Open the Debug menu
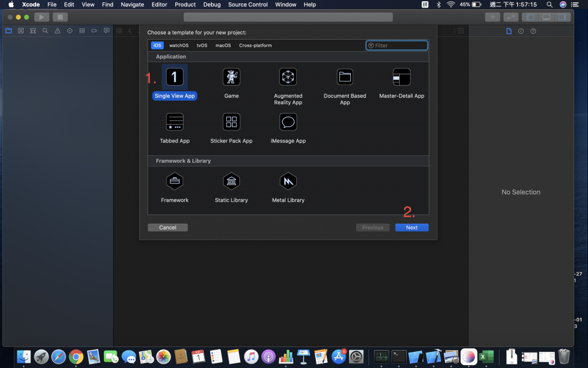This screenshot has height=368, width=588. (212, 5)
